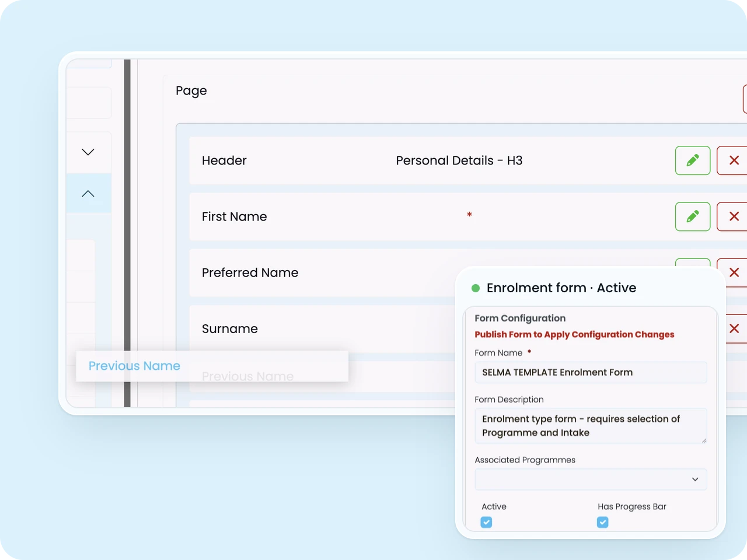Click the Form Name input field
The image size is (747, 560).
tap(591, 372)
